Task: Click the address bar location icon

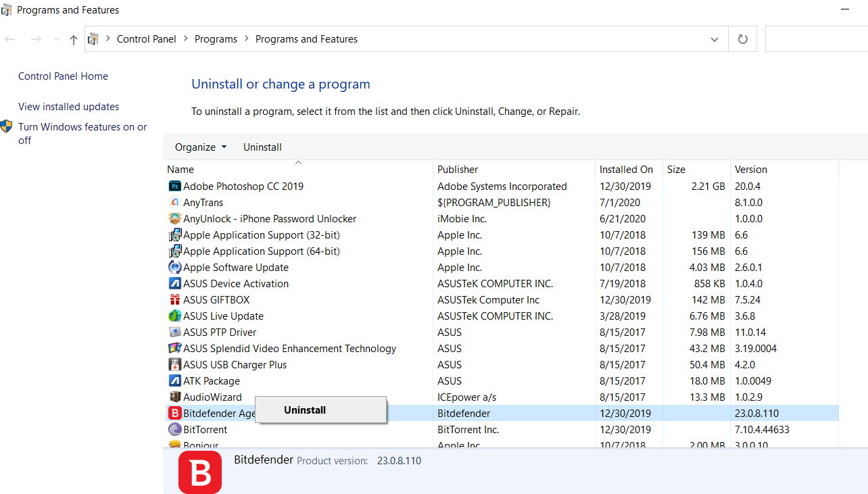Action: 93,39
